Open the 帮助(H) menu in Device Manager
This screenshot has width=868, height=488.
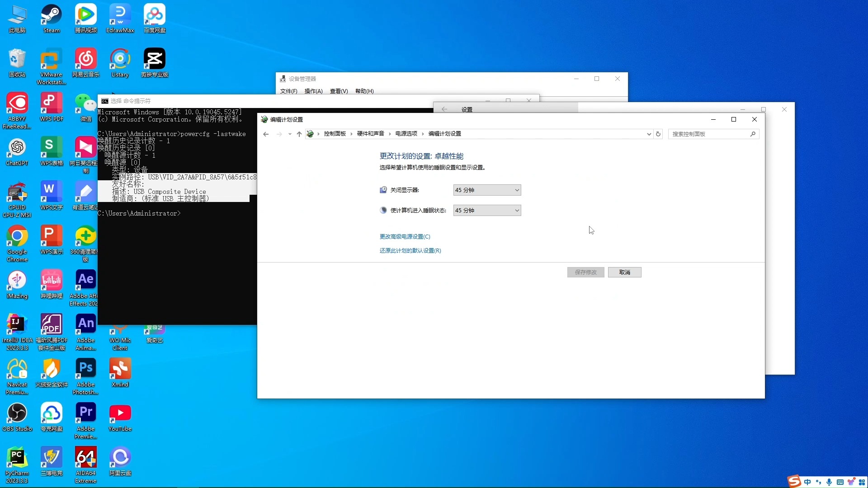click(x=364, y=91)
